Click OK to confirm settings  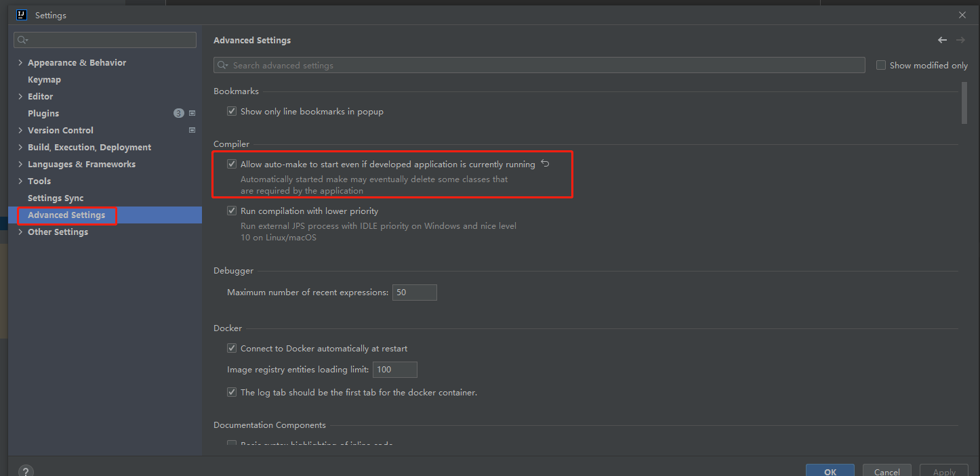830,470
